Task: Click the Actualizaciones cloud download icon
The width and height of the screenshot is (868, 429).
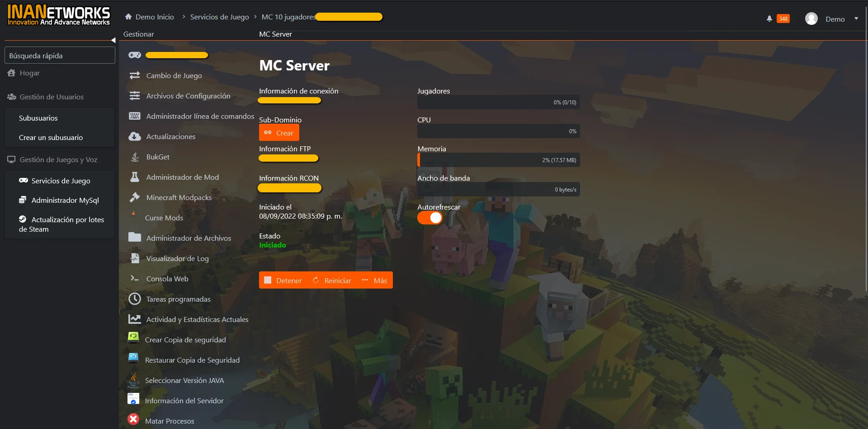Action: [134, 136]
